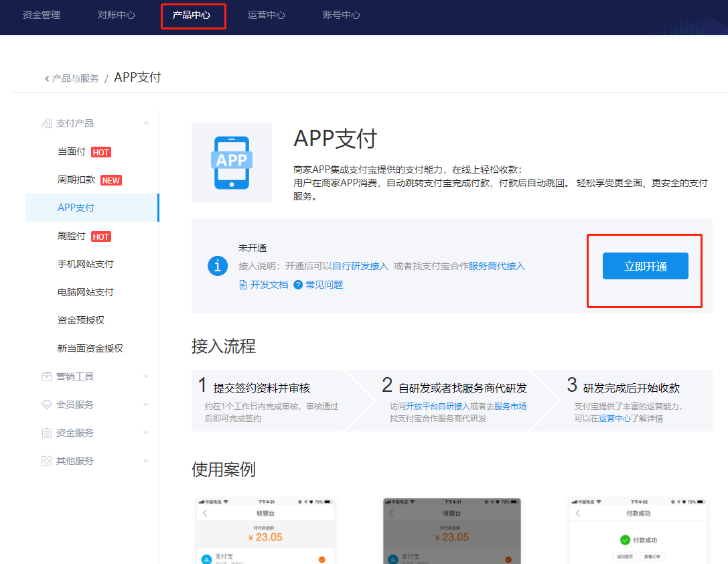Go to 运营中心 in top navigation
728x564 pixels.
click(266, 15)
